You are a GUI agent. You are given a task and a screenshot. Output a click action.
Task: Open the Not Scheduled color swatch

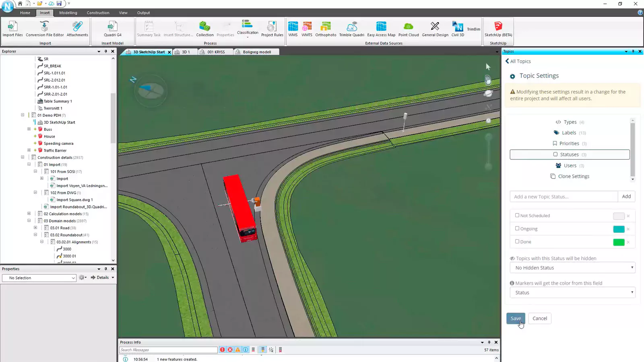pyautogui.click(x=619, y=216)
